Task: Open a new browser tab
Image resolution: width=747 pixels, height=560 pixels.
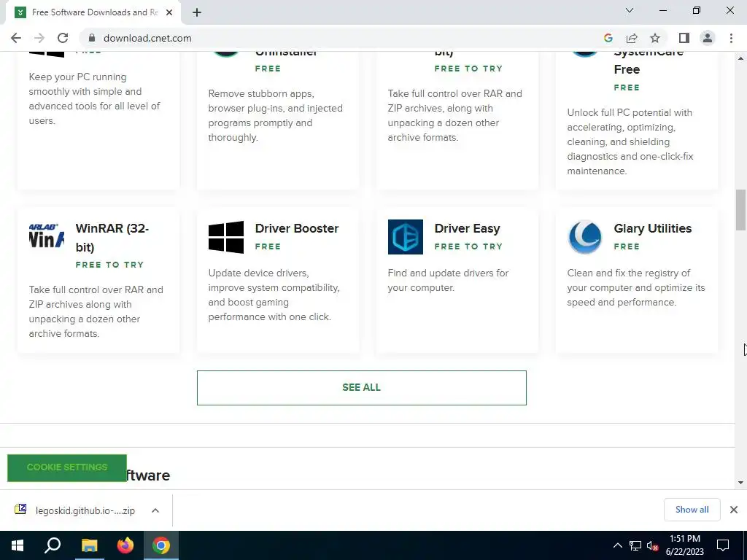Action: coord(197,12)
